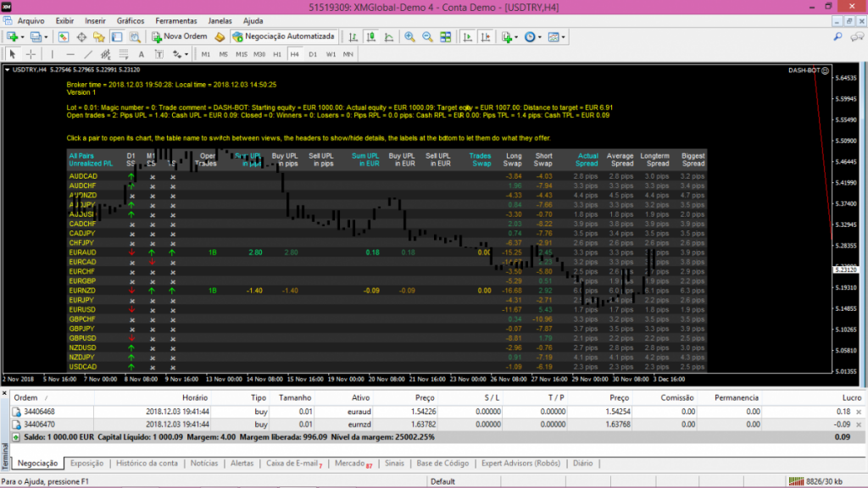Open the Inserir menu
Image resolution: width=868 pixels, height=488 pixels.
click(95, 20)
